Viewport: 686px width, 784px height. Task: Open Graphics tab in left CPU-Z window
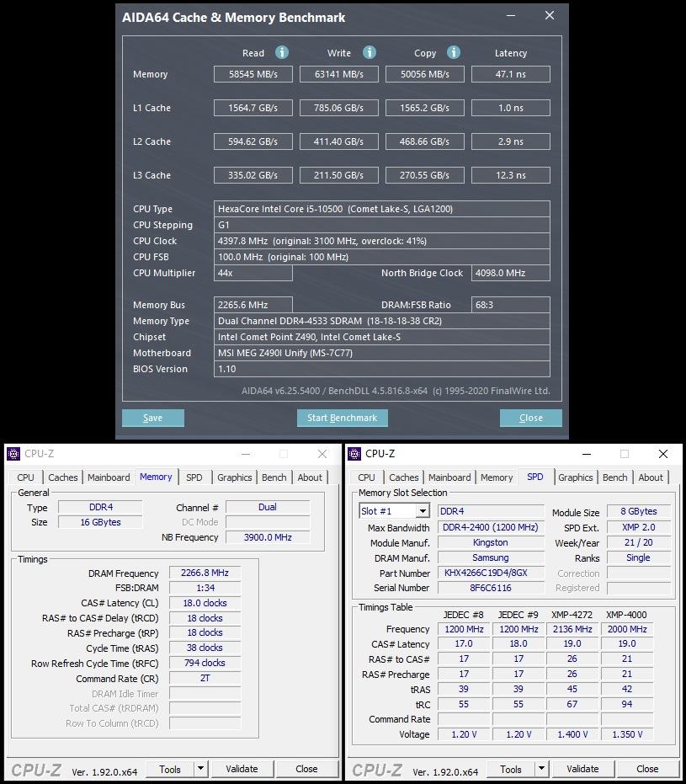coord(234,477)
